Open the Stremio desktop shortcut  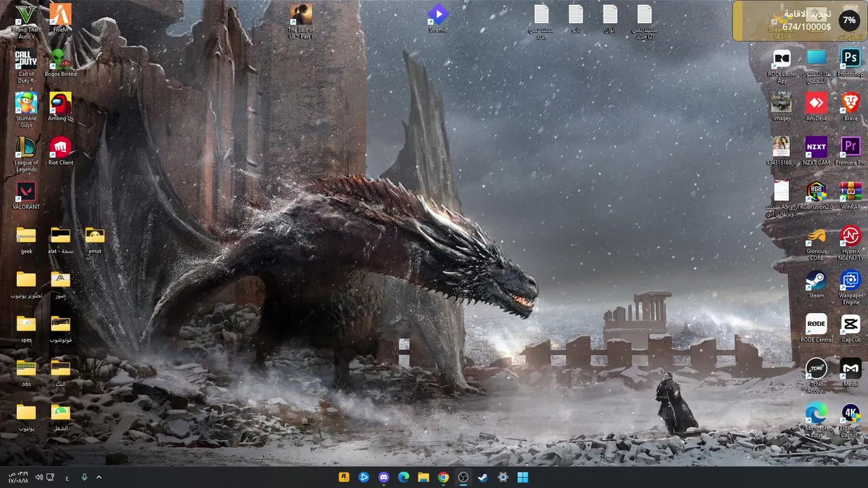438,18
